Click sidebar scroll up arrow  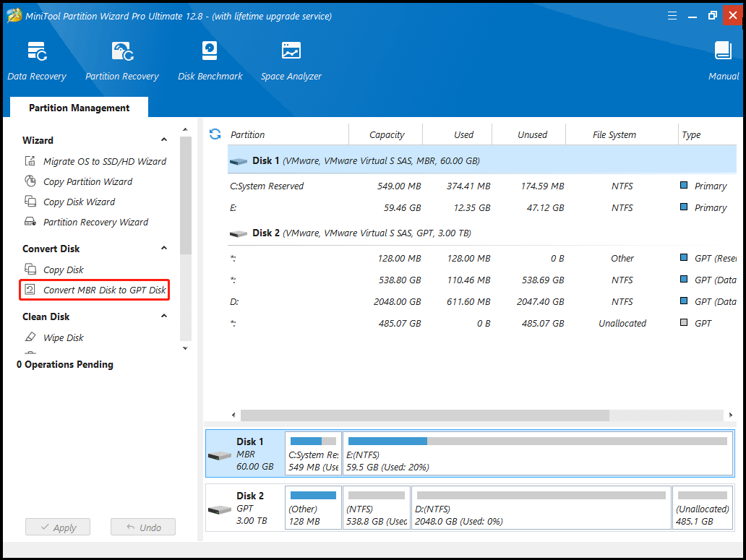185,130
